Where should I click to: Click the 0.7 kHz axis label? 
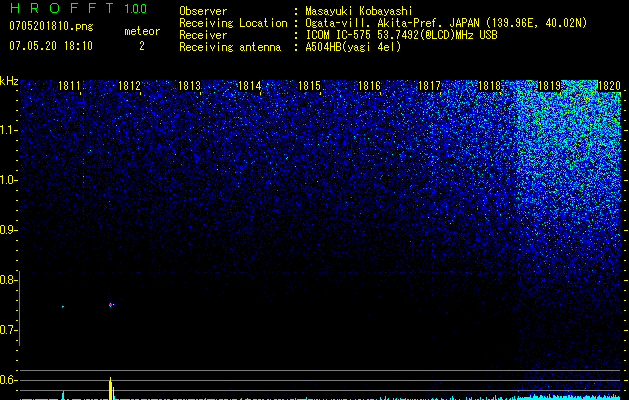[x=8, y=330]
